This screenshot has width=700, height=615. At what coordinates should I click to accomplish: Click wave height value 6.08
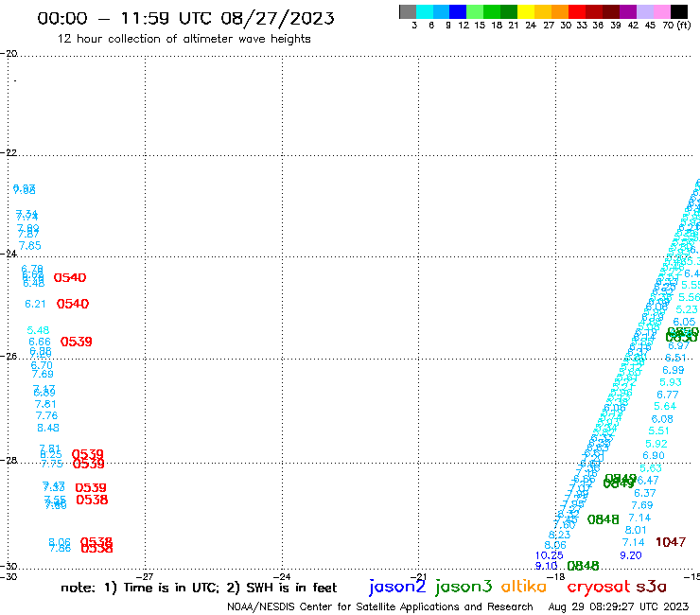pyautogui.click(x=662, y=419)
